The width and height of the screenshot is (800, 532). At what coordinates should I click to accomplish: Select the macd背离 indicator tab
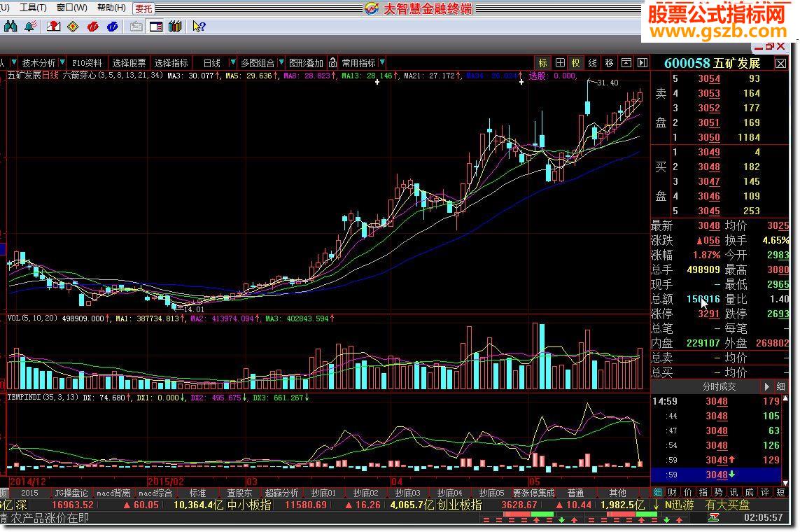(x=113, y=493)
